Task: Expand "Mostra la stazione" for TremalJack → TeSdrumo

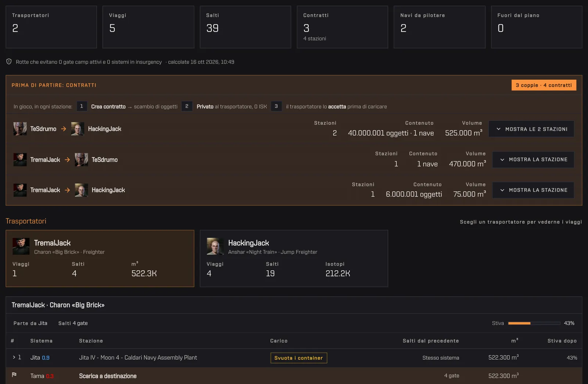Action: coord(533,159)
